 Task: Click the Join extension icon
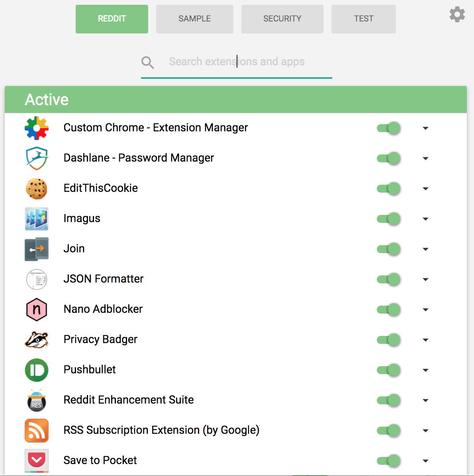[x=37, y=249]
